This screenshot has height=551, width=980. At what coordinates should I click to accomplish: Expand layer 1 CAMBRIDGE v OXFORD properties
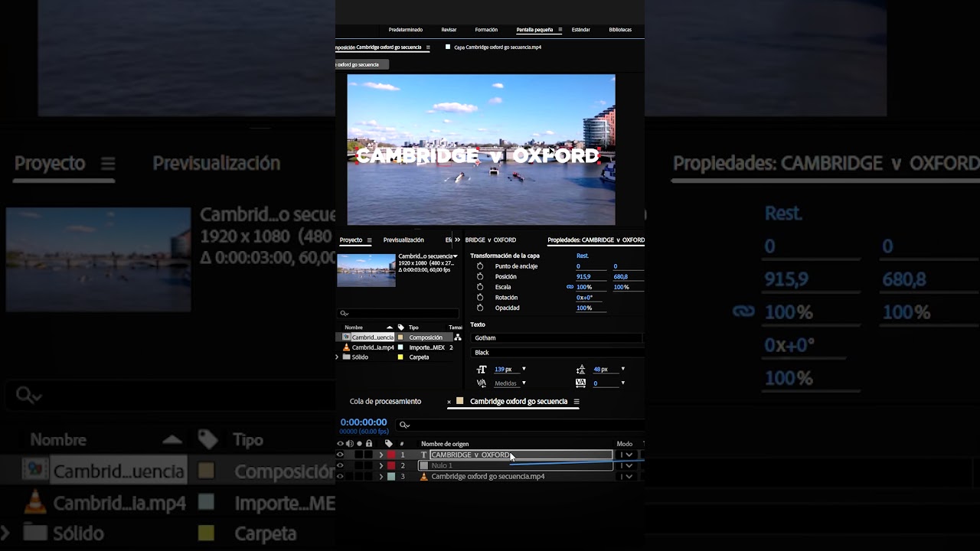point(381,455)
